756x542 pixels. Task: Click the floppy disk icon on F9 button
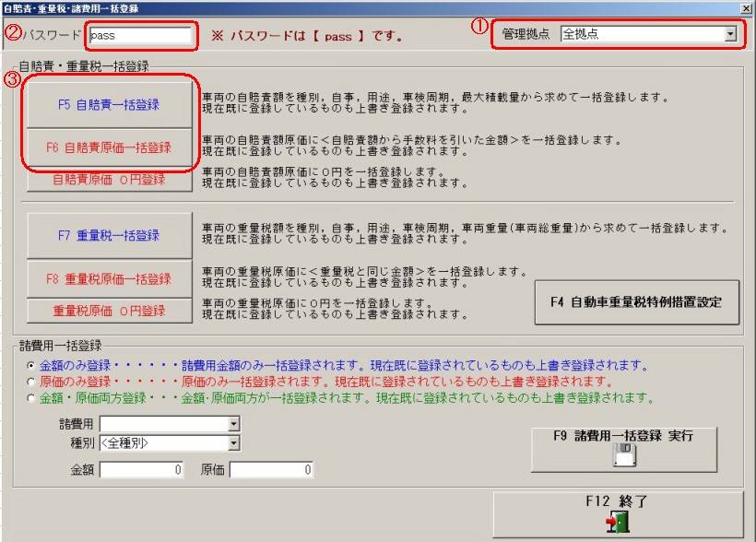point(625,455)
